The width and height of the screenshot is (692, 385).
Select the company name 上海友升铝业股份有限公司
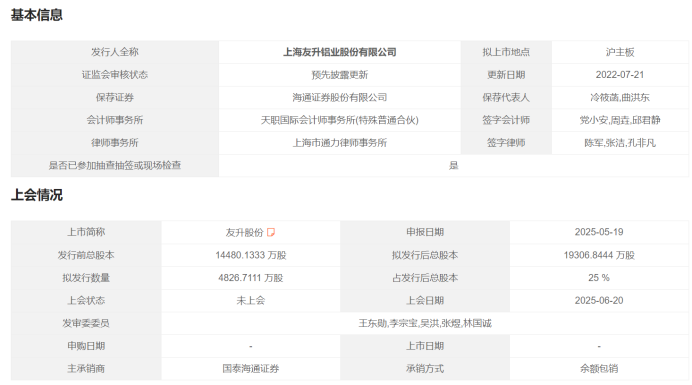point(339,52)
